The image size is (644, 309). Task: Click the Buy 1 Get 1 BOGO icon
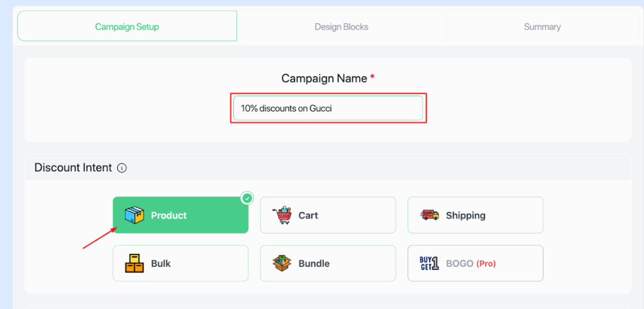pos(429,263)
